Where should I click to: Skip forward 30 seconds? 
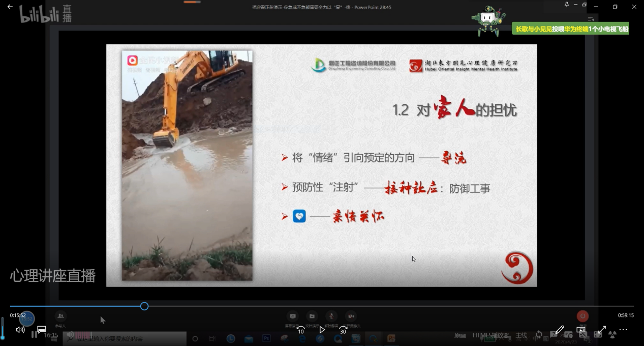coord(344,330)
